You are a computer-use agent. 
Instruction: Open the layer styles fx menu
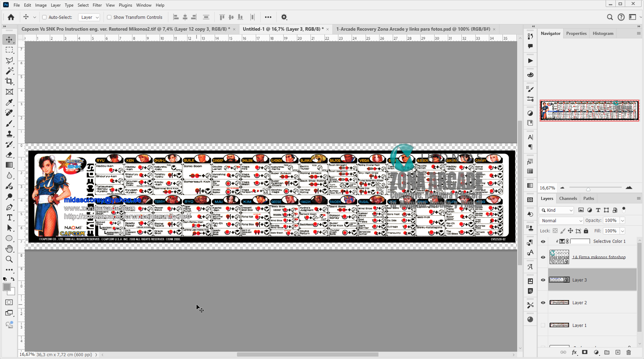574,352
